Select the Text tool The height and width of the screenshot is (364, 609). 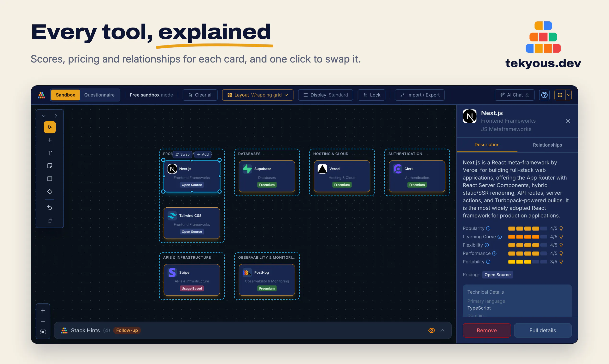pyautogui.click(x=50, y=153)
